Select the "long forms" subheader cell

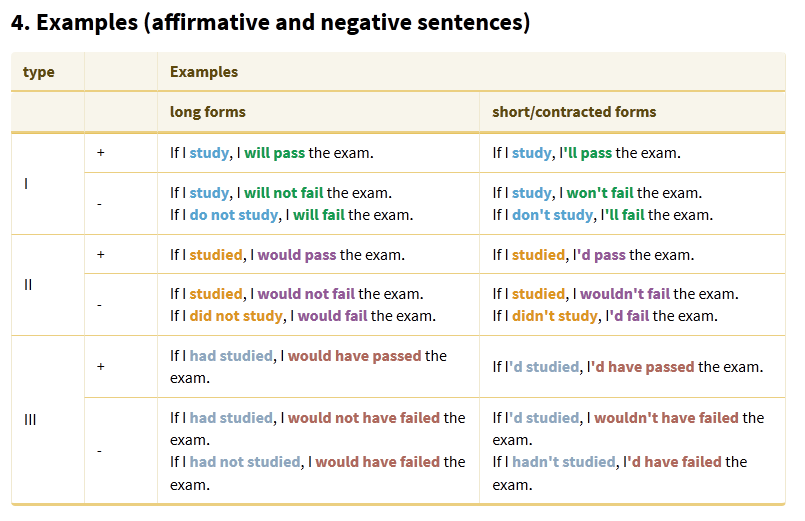tap(208, 112)
